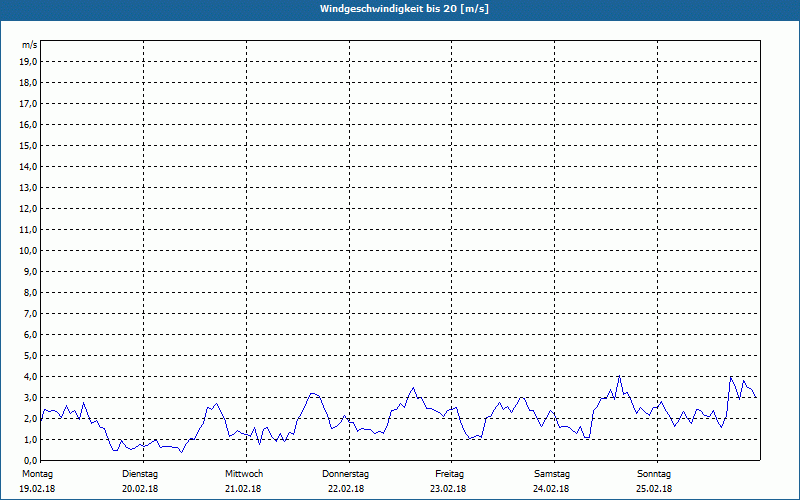The height and width of the screenshot is (500, 800).
Task: Click the 'Samstag' day label
Action: tap(552, 474)
